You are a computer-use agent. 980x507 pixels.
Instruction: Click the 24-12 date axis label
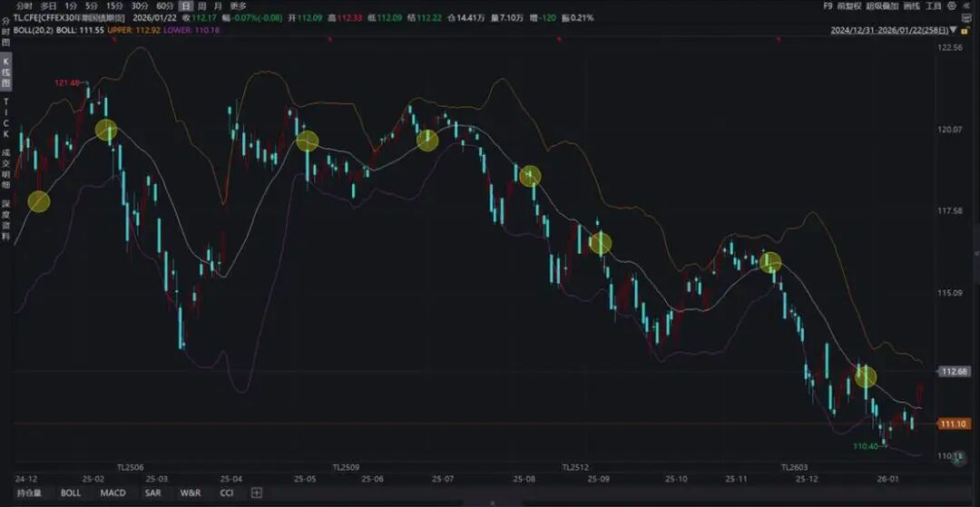click(25, 479)
